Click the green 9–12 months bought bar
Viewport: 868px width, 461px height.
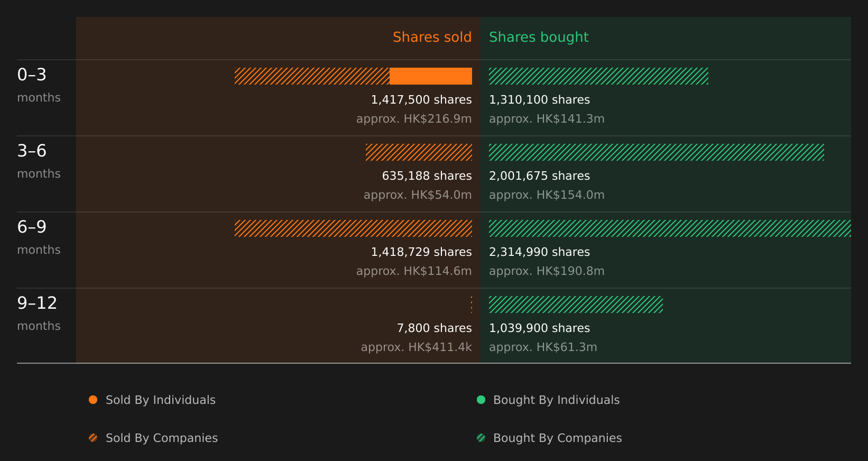click(576, 305)
